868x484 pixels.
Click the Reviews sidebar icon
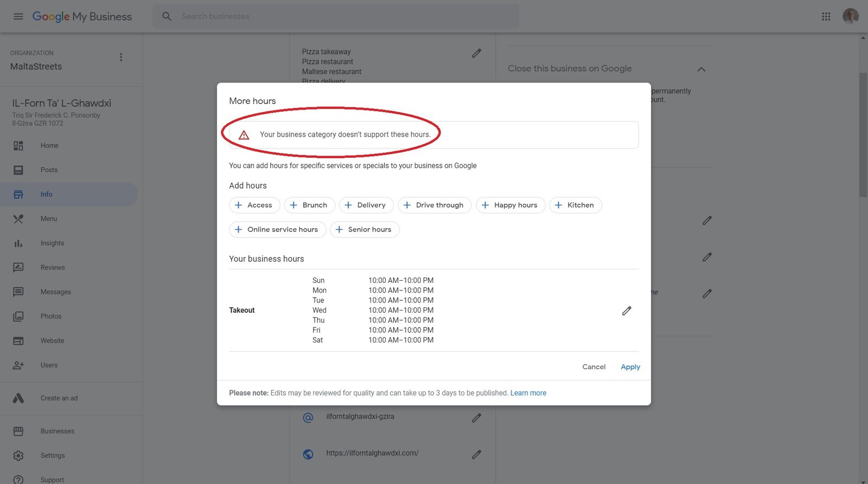tap(18, 268)
